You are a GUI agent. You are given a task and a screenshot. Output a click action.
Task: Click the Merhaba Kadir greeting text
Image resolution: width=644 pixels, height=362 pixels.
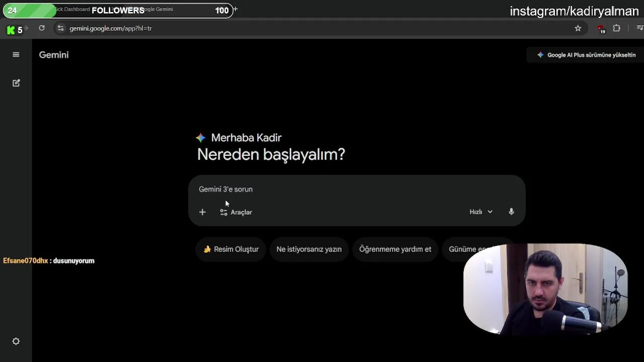click(x=246, y=138)
